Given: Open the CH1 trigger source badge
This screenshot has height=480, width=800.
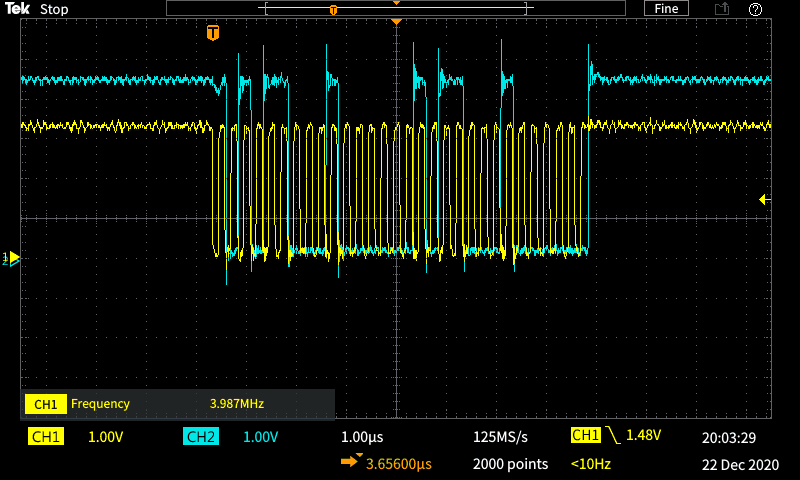Looking at the screenshot, I should [585, 436].
